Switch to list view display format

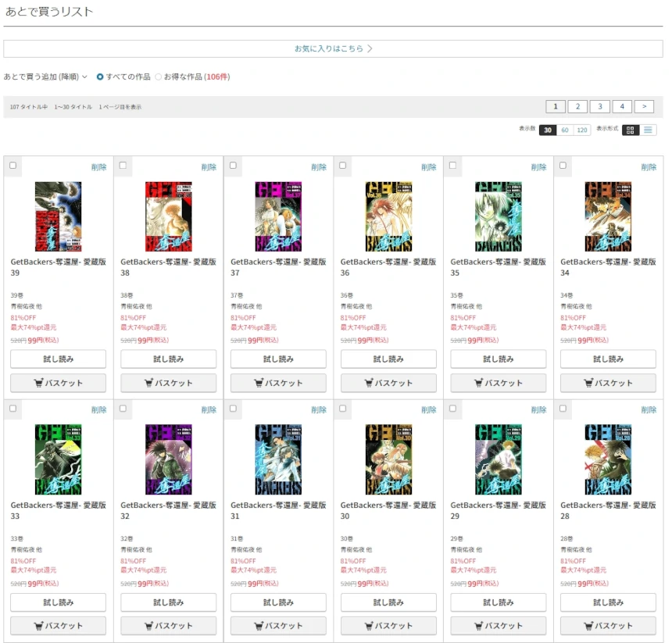648,130
